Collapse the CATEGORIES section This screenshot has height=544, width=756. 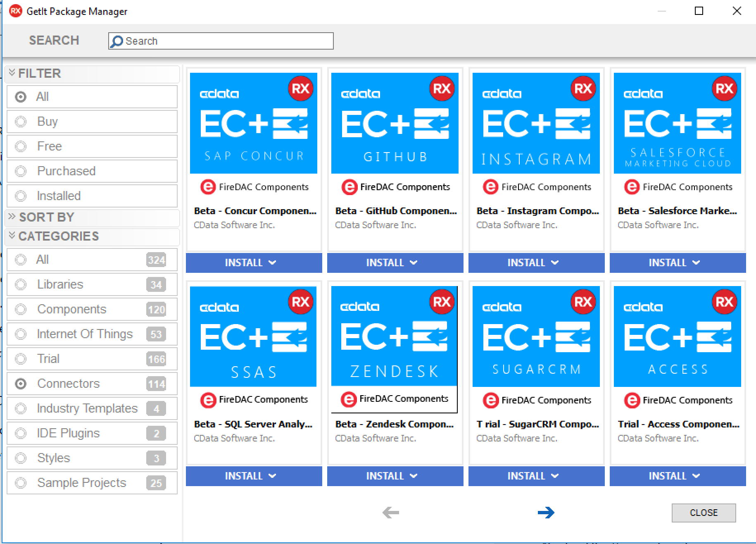(x=92, y=236)
